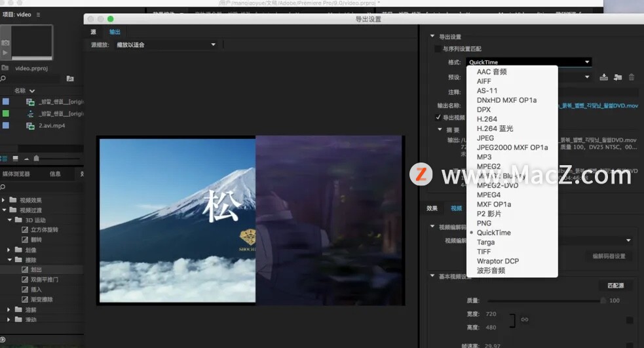
Task: Collapse the 擦除 folder
Action: tap(9, 260)
